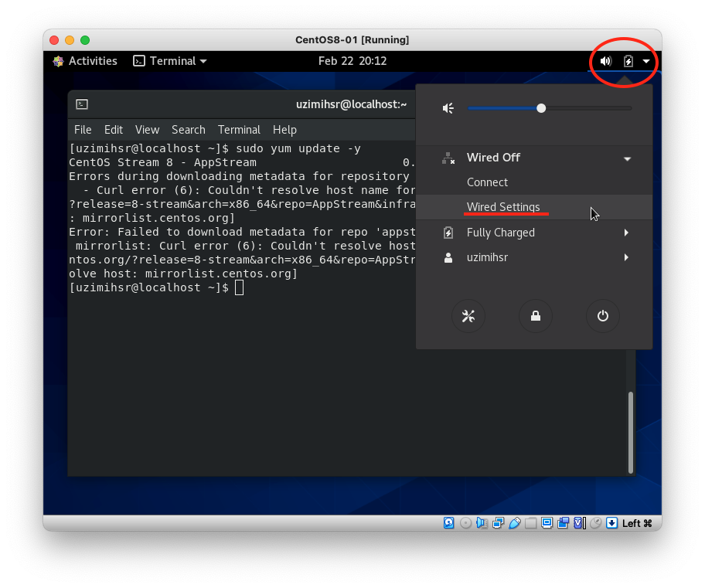Open the terminal File menu

(83, 130)
